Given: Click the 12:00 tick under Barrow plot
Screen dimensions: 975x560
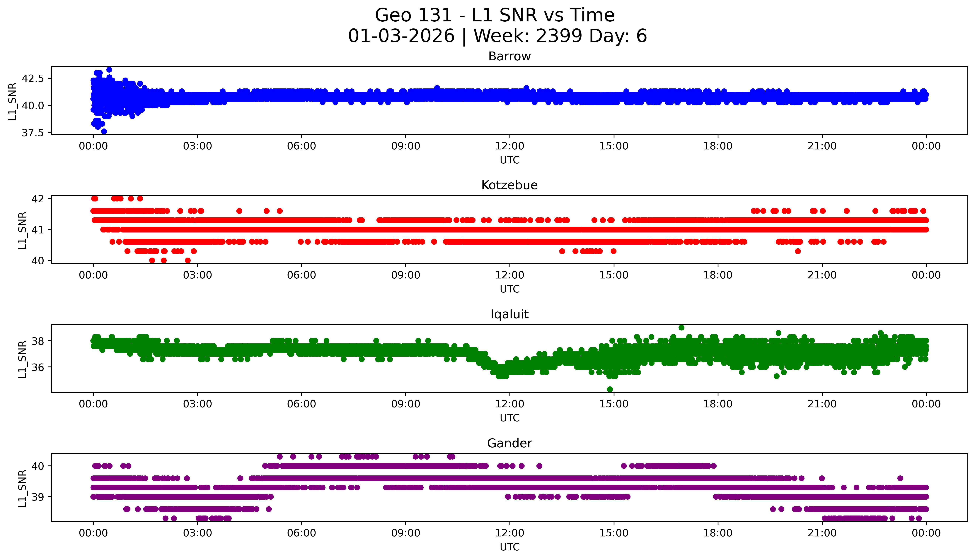Looking at the screenshot, I should click(509, 146).
